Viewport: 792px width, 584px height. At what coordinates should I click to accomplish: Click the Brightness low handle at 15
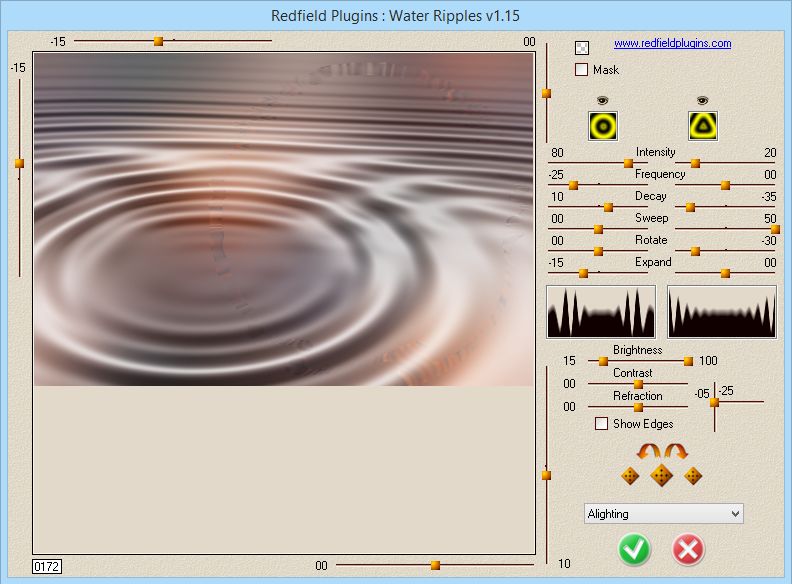[603, 361]
